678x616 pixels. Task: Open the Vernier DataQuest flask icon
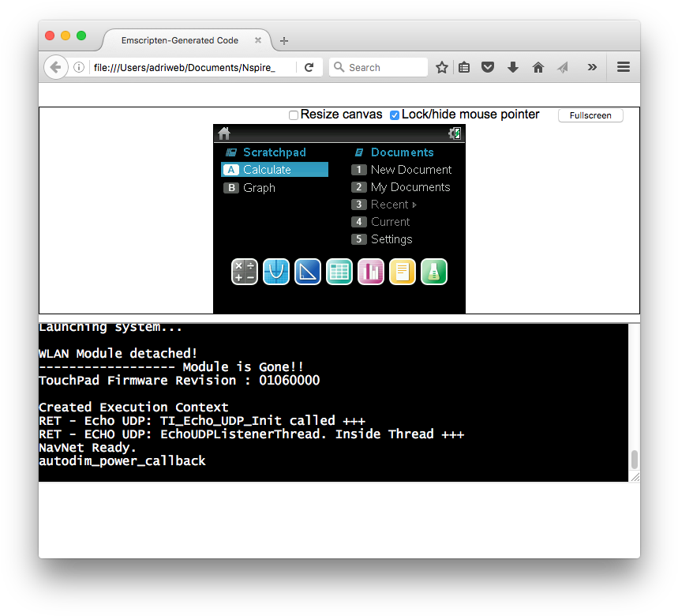pyautogui.click(x=433, y=272)
